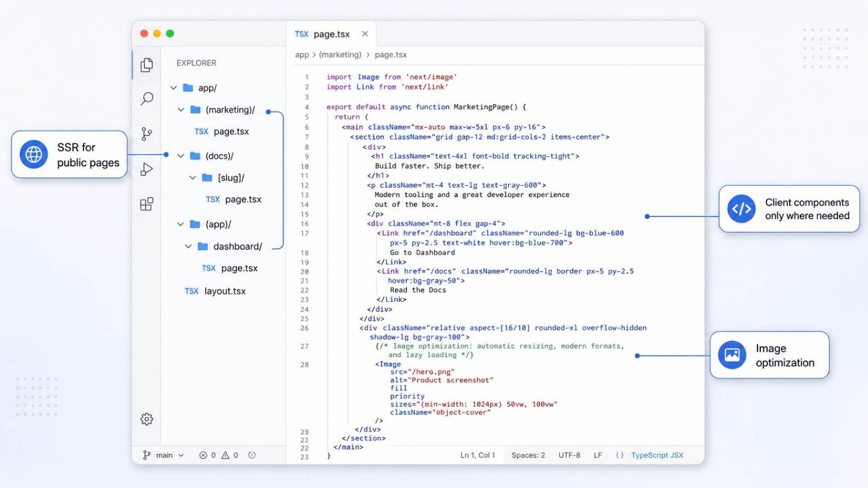This screenshot has height=488, width=868.
Task: Click the (docs)/ folder icon
Action: tap(195, 156)
